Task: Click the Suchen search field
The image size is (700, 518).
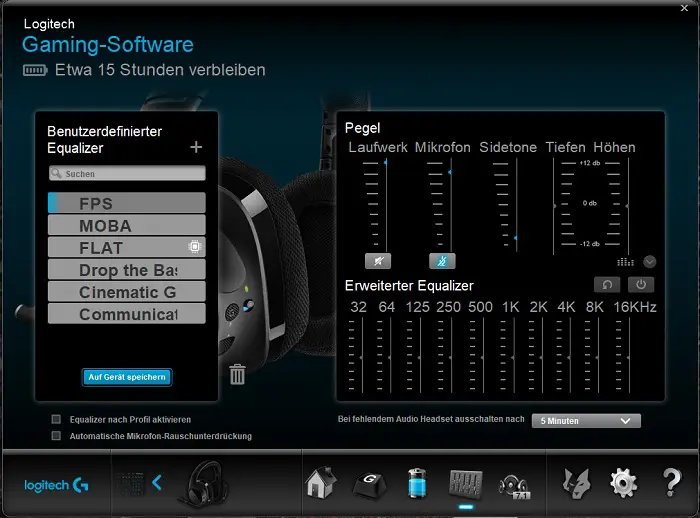Action: tap(127, 173)
